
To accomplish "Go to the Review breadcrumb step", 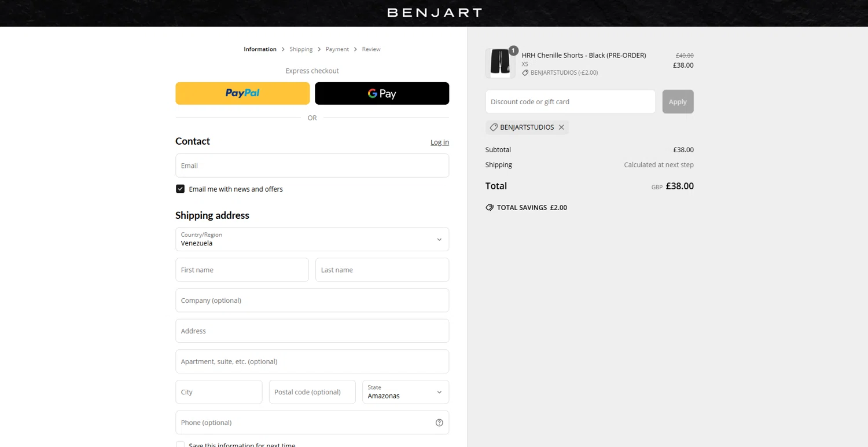I will click(371, 49).
